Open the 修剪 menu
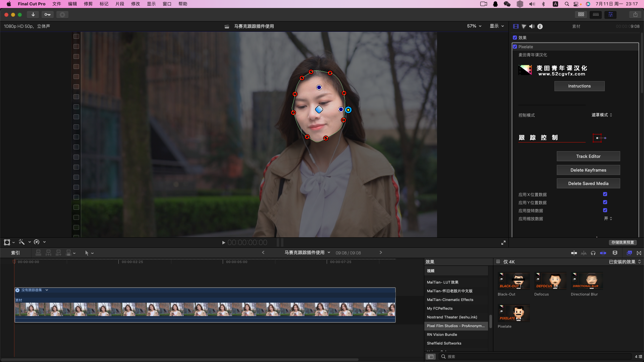644x362 pixels. click(x=88, y=4)
